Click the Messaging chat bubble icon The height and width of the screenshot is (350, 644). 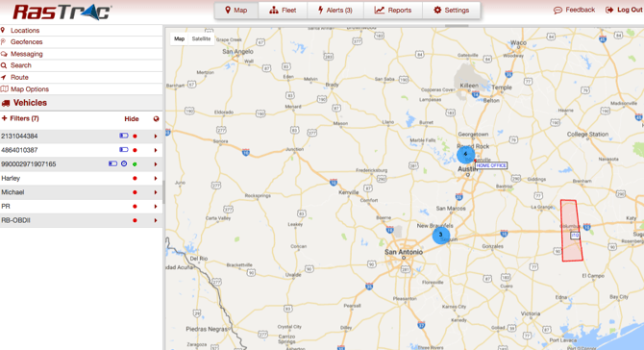tap(4, 54)
